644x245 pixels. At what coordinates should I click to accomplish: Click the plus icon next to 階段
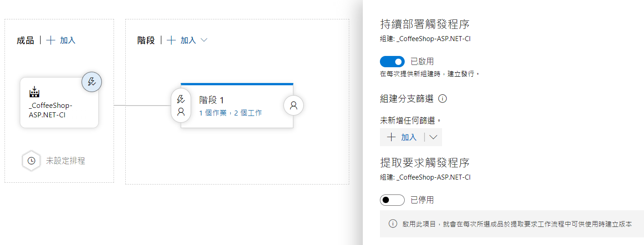[171, 40]
